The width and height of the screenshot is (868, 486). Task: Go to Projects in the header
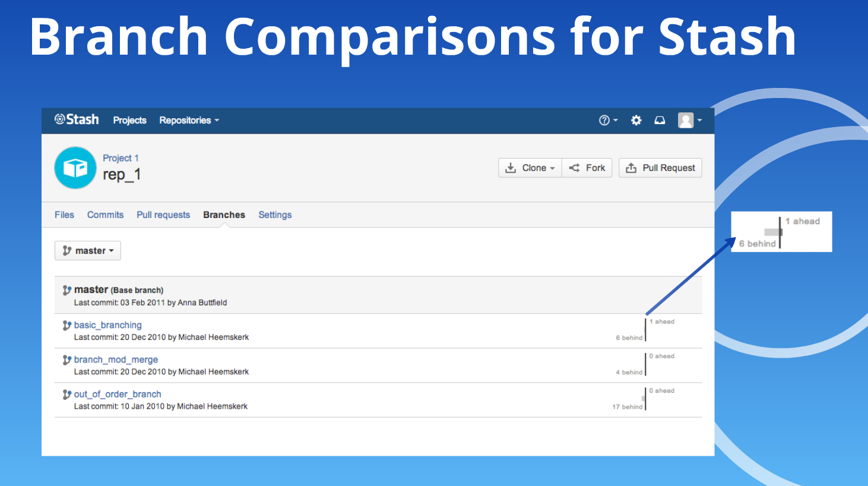click(x=129, y=120)
